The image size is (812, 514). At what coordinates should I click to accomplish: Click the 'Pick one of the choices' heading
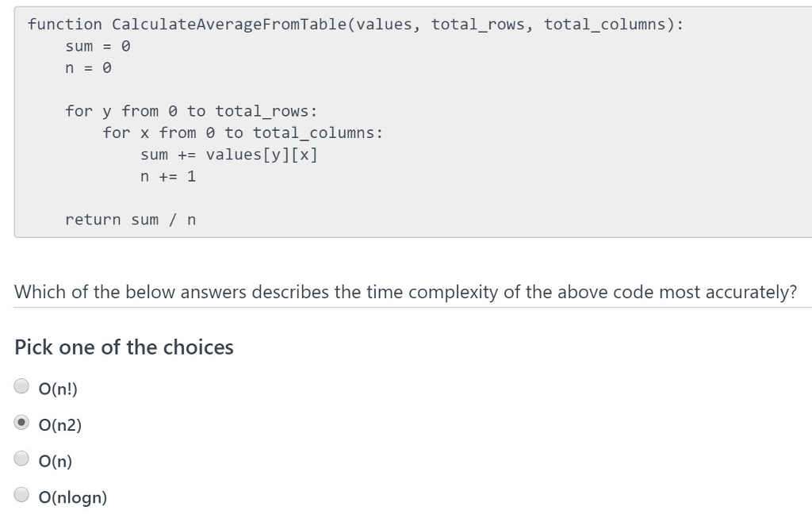click(x=124, y=347)
